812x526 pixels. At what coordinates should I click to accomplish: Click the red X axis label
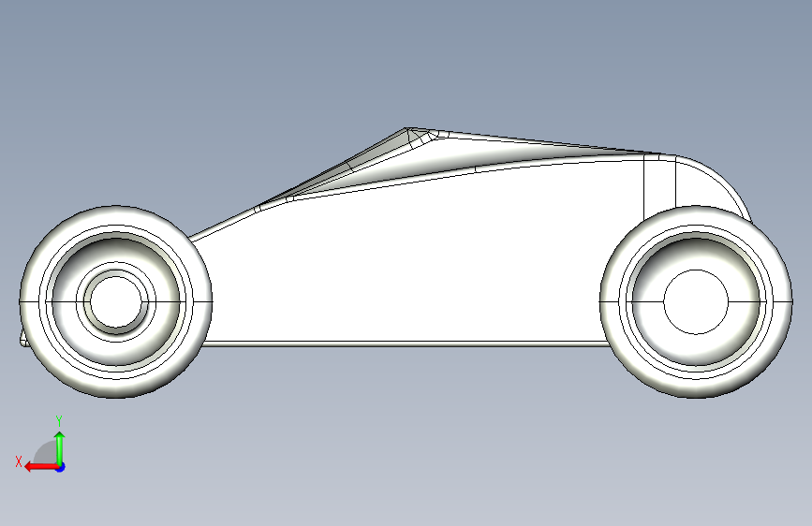19,461
